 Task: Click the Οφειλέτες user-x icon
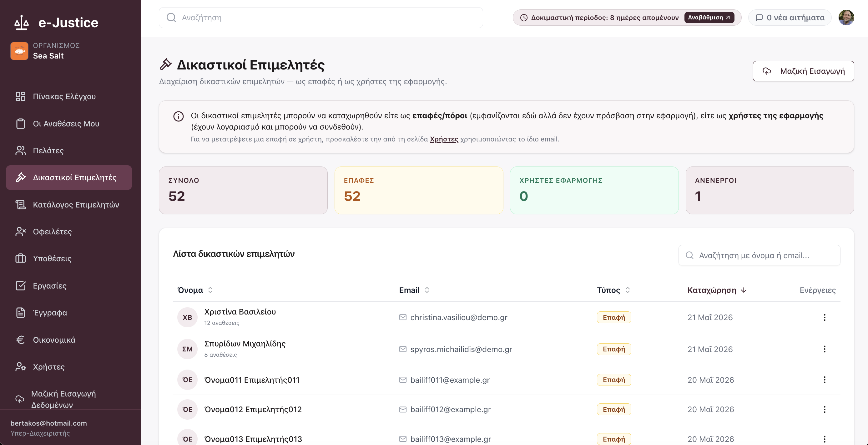(x=21, y=232)
